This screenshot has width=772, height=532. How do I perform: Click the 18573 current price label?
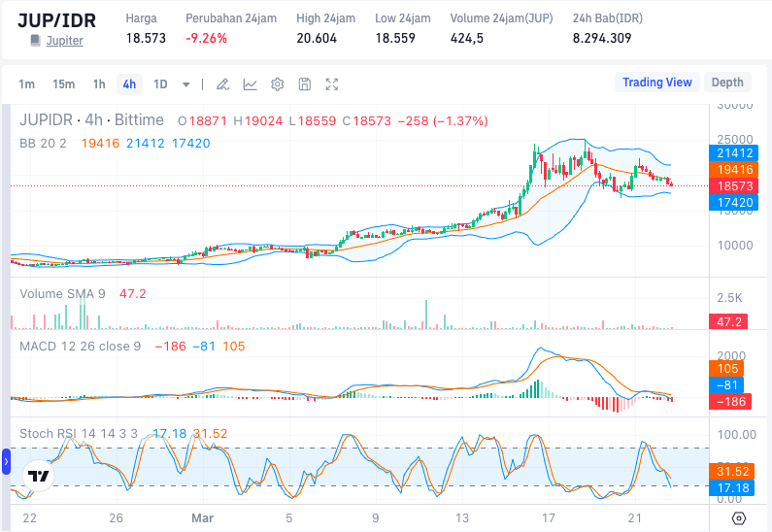pyautogui.click(x=735, y=185)
